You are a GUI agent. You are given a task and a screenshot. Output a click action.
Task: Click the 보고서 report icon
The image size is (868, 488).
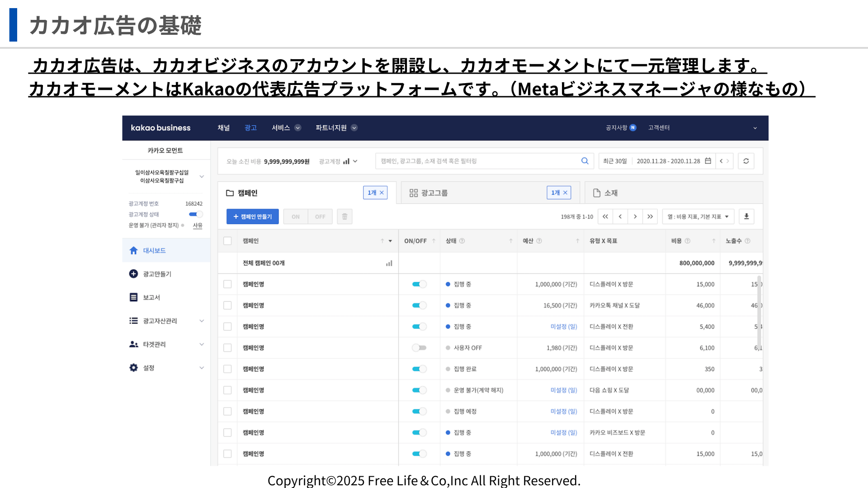133,297
